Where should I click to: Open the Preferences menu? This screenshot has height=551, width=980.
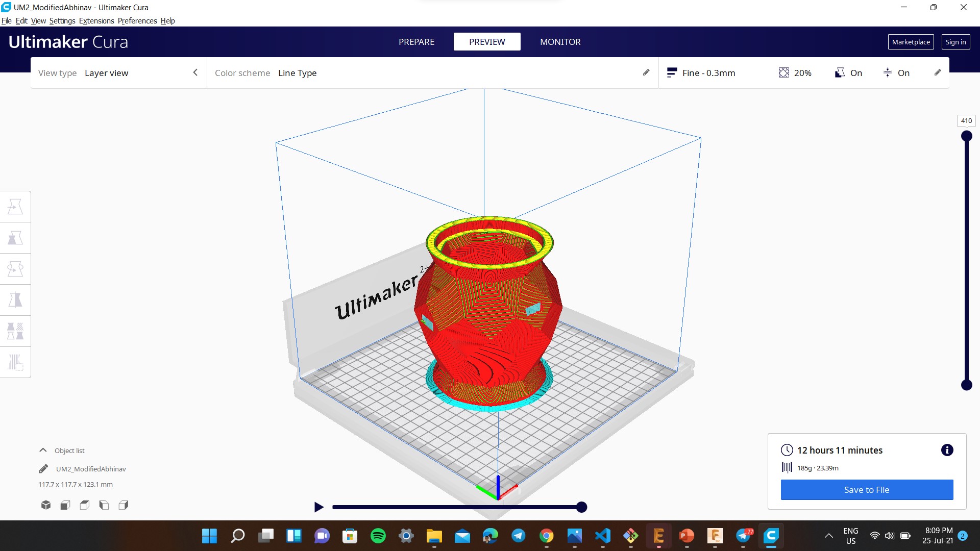(137, 21)
